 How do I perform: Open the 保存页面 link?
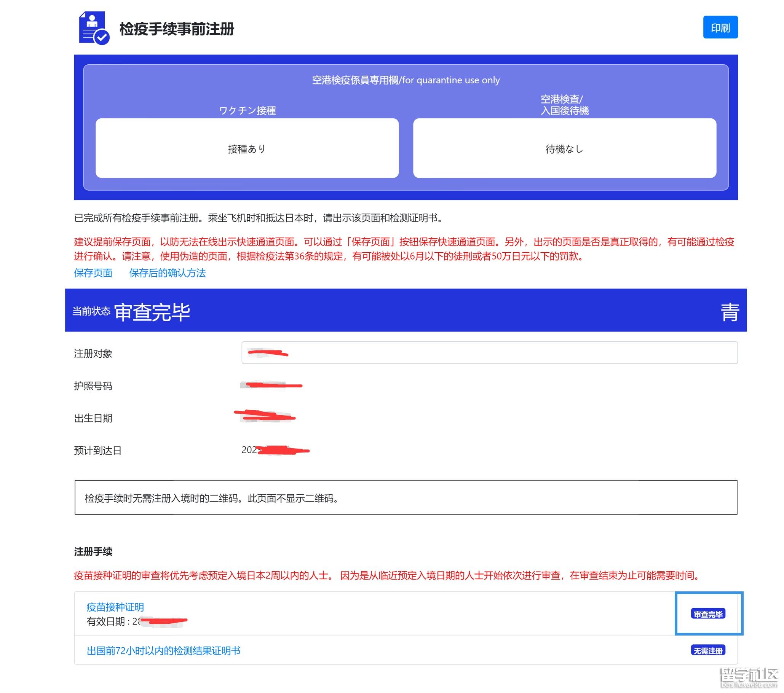point(93,273)
